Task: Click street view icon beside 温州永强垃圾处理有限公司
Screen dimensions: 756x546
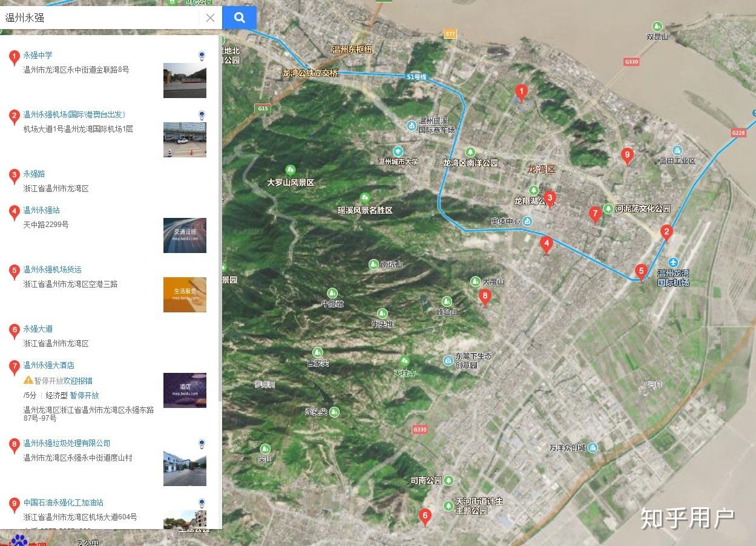Action: tap(202, 444)
